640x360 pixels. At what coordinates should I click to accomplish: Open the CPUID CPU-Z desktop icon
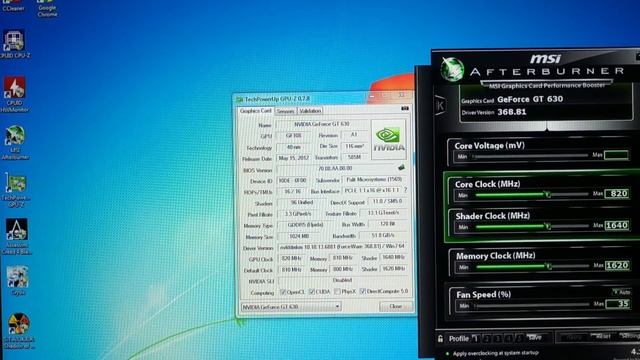coord(14,44)
